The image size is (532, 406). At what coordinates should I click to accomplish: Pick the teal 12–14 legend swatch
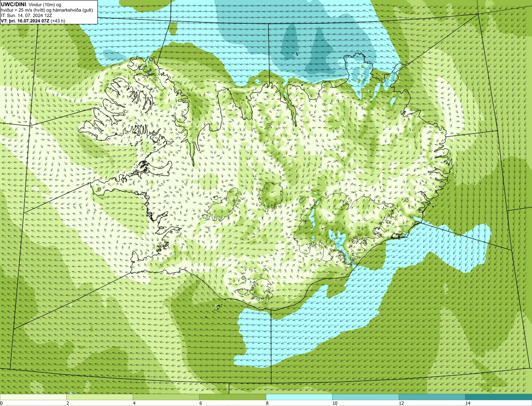pos(432,397)
